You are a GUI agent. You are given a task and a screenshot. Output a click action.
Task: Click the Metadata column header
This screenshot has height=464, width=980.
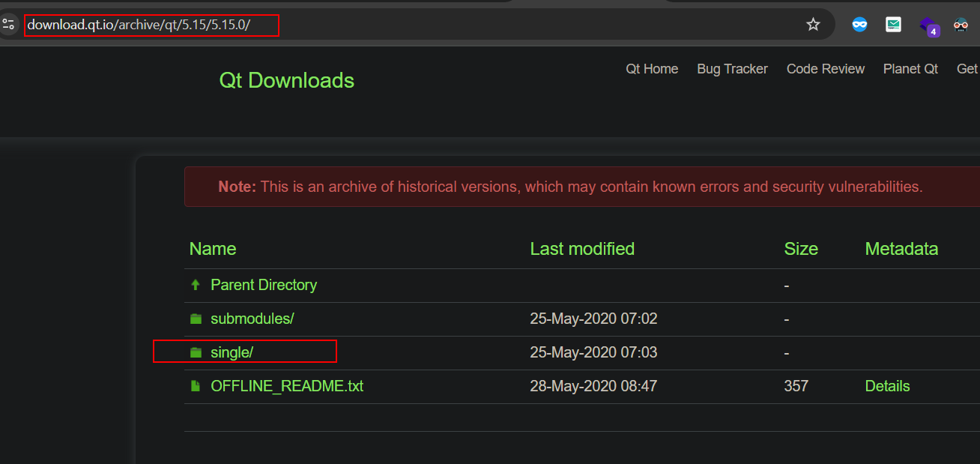(x=901, y=249)
